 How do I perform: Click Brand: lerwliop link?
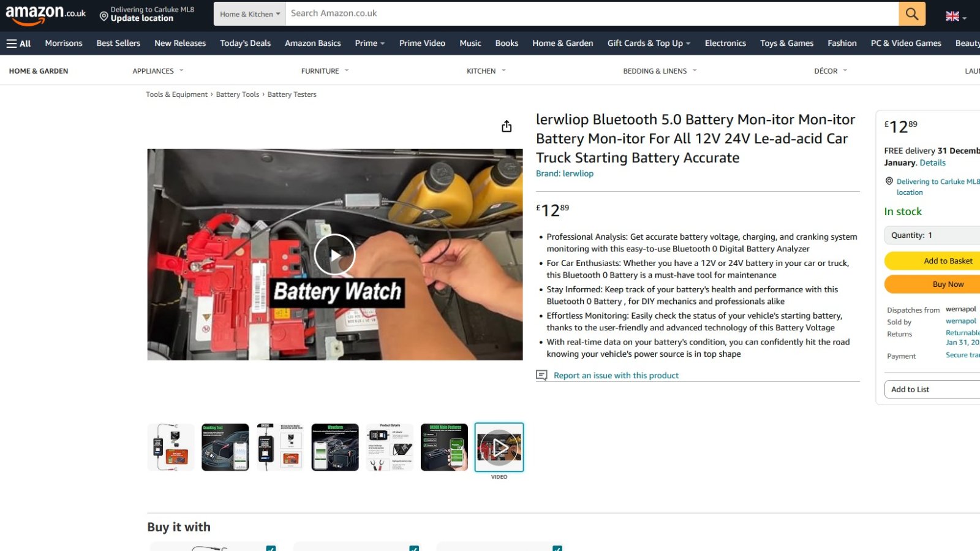(x=564, y=173)
